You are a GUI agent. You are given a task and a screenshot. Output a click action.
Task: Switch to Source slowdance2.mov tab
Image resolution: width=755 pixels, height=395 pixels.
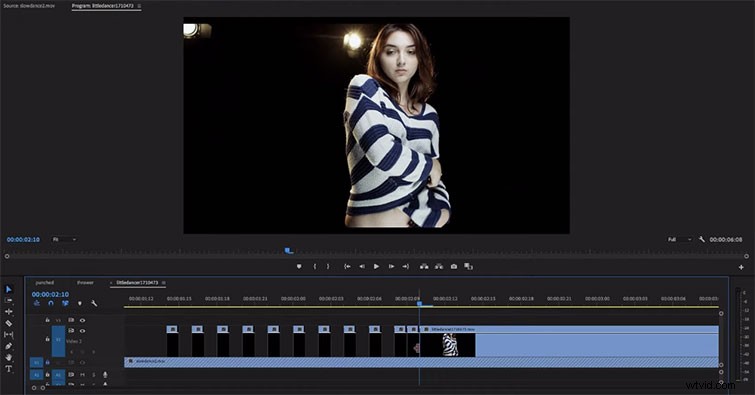pos(29,6)
